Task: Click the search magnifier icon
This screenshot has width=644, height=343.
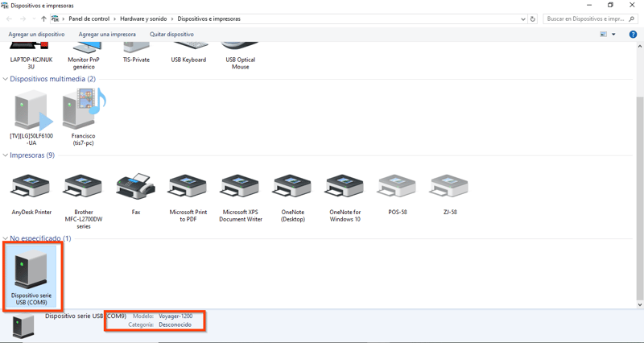Action: tap(632, 19)
